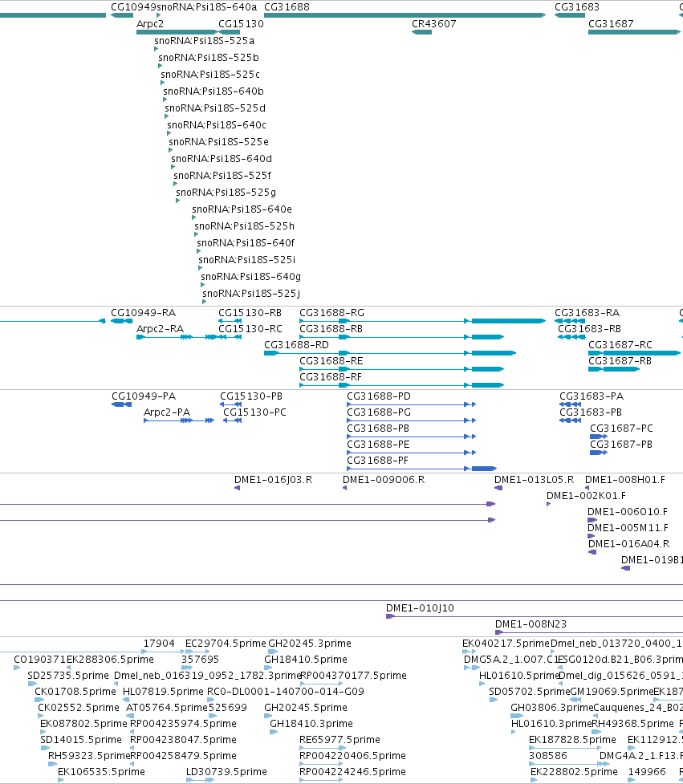Select the DME1-006O10.F clone label

[x=628, y=511]
